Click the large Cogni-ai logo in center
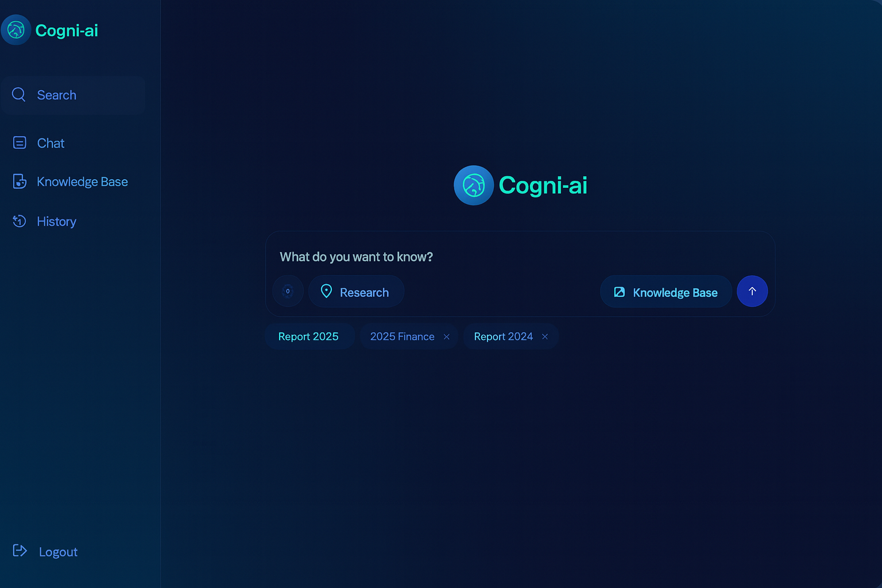882x588 pixels. point(474,185)
